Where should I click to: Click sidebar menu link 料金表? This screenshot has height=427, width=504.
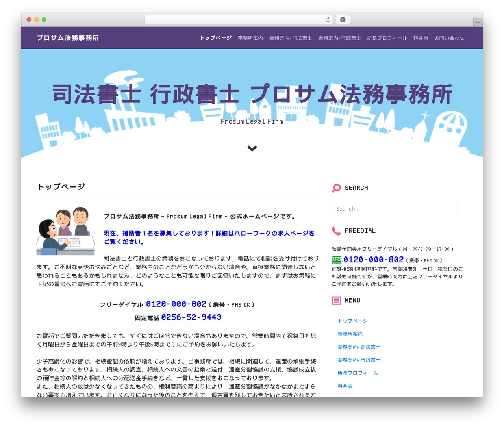click(345, 386)
